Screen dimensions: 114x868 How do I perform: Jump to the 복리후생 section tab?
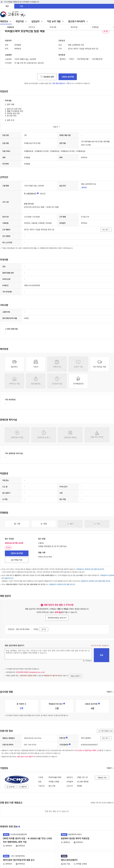(x=74, y=27)
